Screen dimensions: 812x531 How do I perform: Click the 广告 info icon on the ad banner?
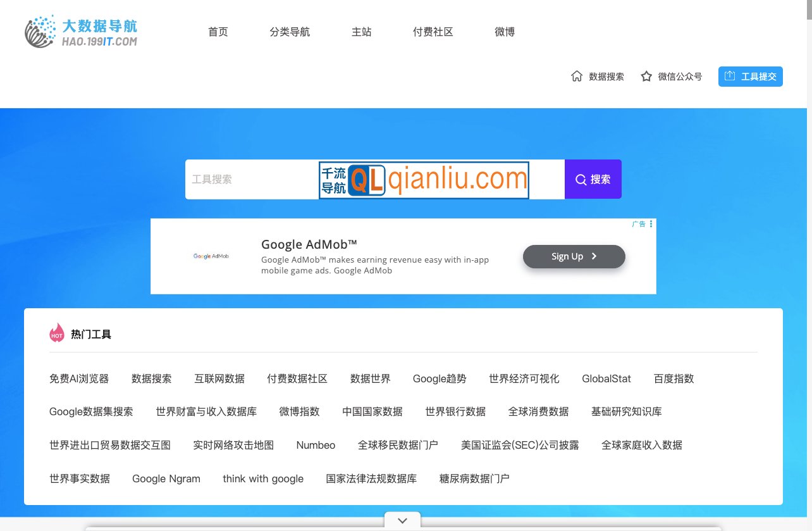tap(651, 223)
